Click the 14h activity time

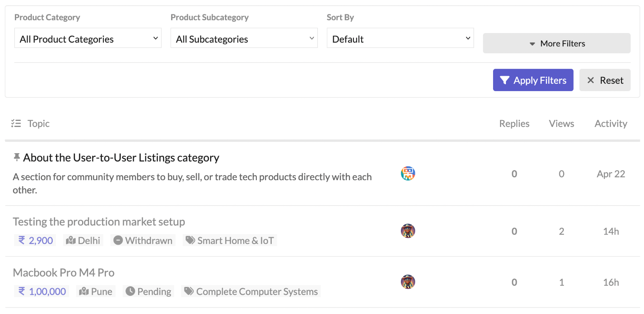click(611, 231)
